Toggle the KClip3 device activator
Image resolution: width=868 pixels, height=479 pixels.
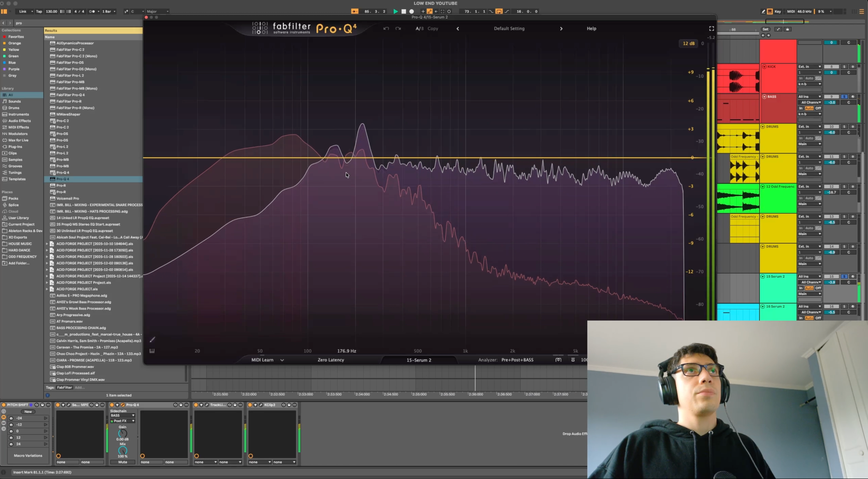pos(250,405)
